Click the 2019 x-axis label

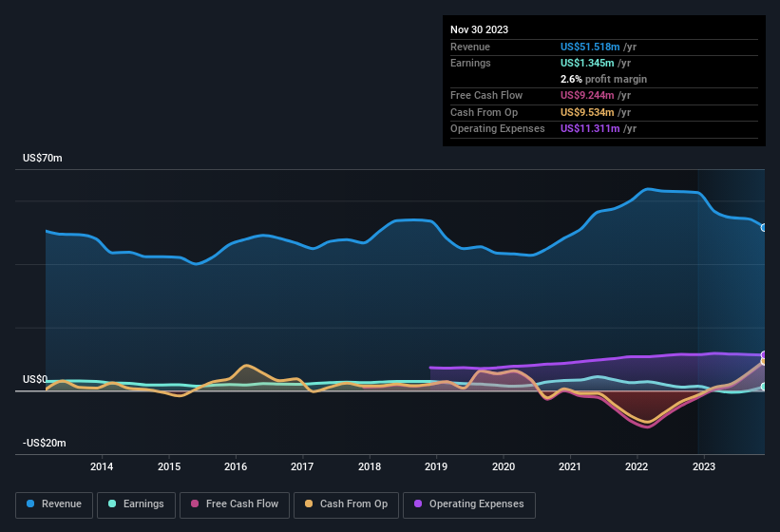click(x=436, y=466)
